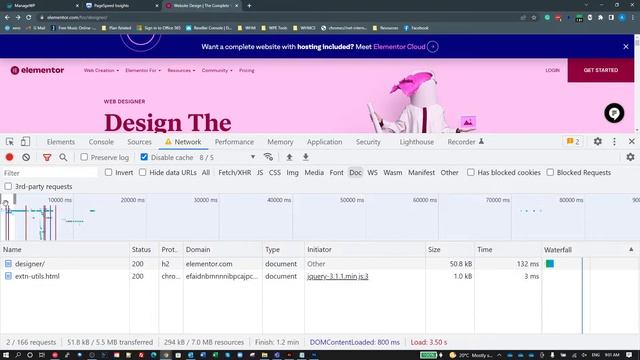
Task: Check Has blocked cookies checkbox
Action: tap(471, 173)
